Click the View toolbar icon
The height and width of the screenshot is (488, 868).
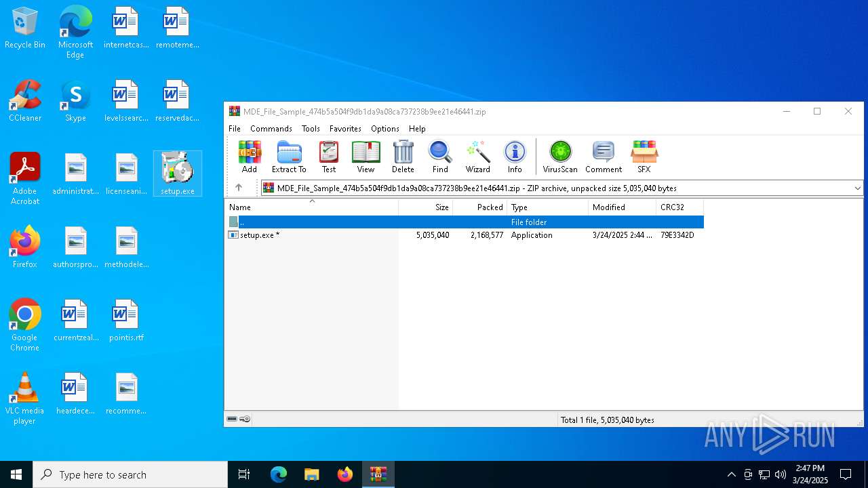(x=366, y=157)
